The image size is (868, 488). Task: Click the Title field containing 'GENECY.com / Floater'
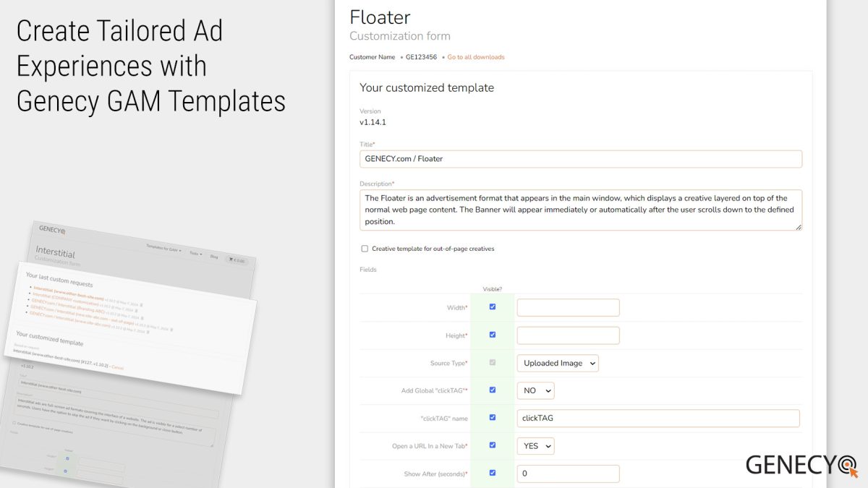581,159
